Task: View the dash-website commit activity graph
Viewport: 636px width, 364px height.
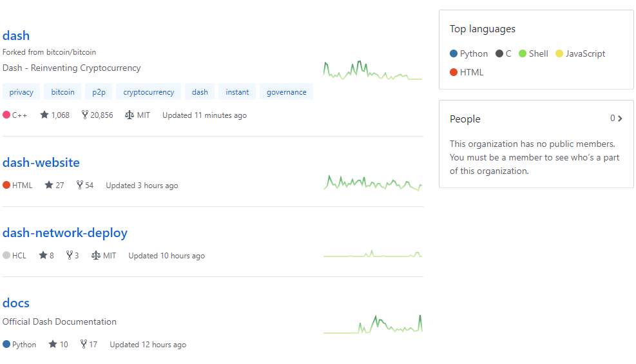Action: [372, 182]
